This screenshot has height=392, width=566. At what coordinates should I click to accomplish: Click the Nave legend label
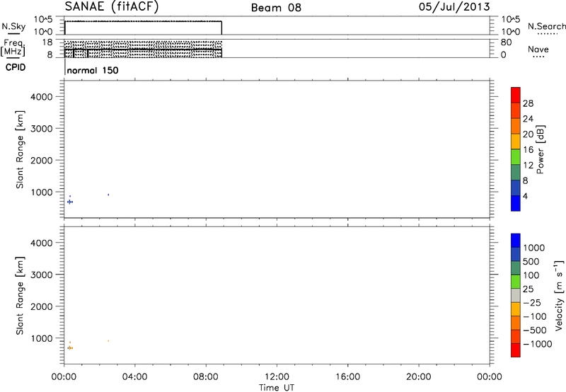click(x=538, y=49)
